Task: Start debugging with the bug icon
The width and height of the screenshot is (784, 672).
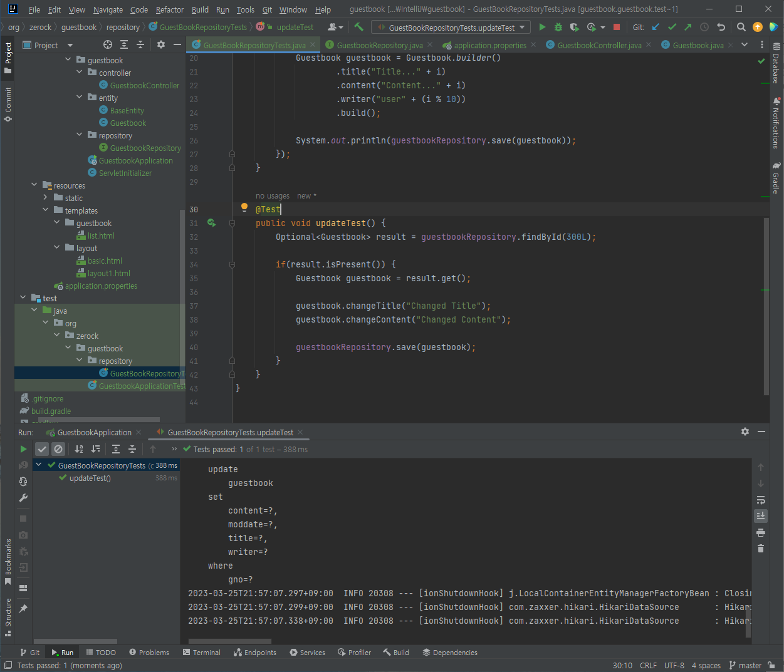Action: pos(558,27)
